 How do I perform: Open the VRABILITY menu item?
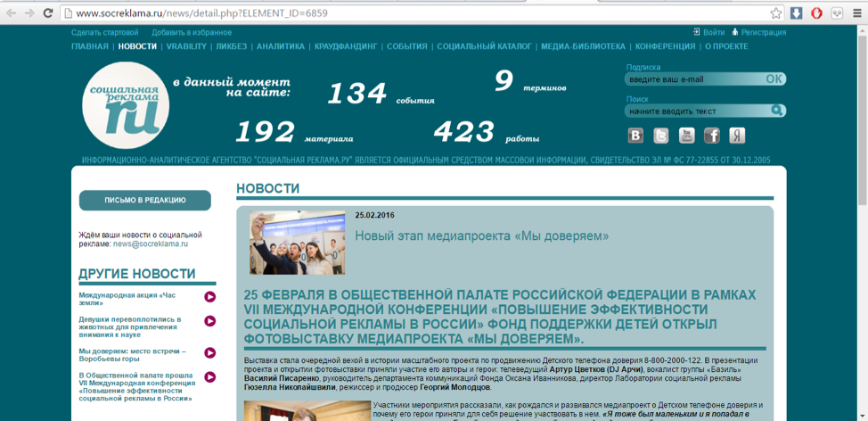pos(186,46)
